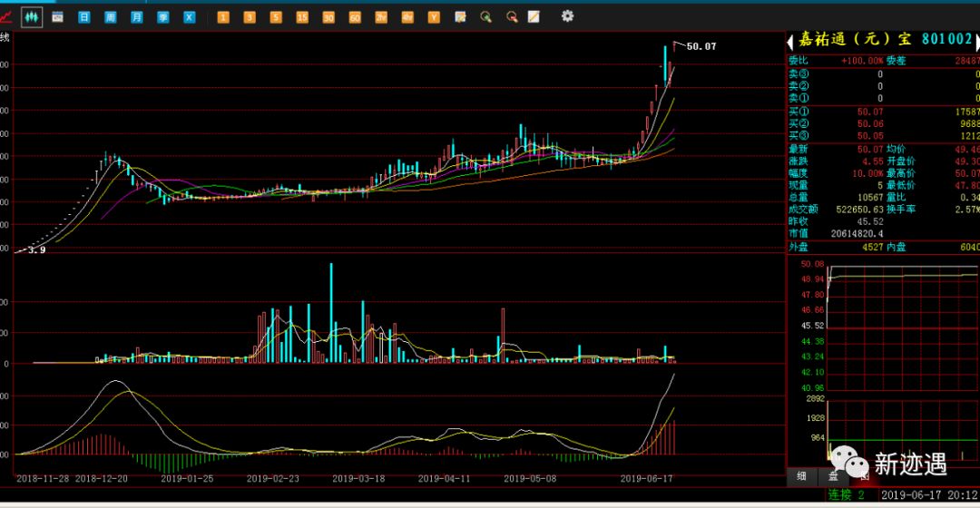Click the 2019-04-11 date on the time axis
The height and width of the screenshot is (508, 980).
click(x=444, y=479)
